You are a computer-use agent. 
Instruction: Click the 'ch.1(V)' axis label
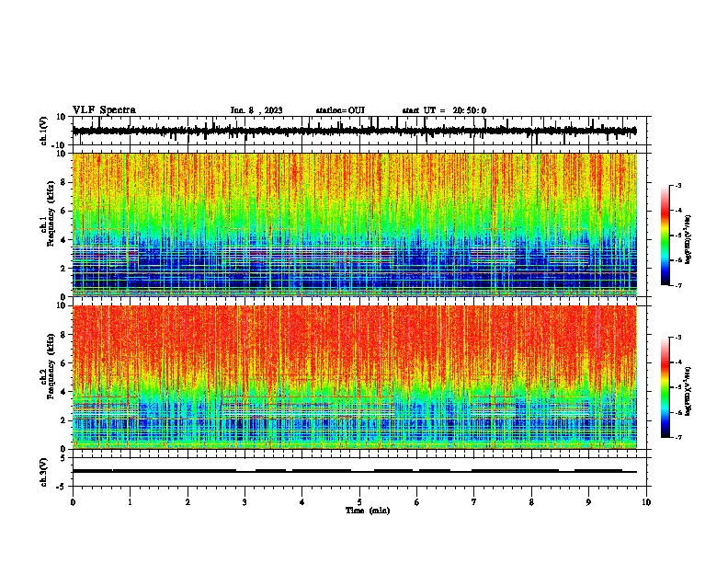pyautogui.click(x=44, y=131)
